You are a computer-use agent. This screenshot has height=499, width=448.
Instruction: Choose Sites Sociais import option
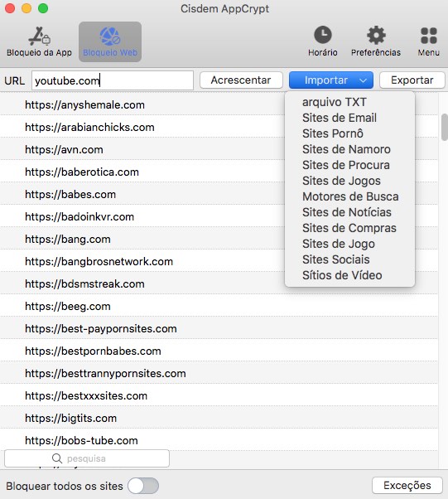pos(335,259)
